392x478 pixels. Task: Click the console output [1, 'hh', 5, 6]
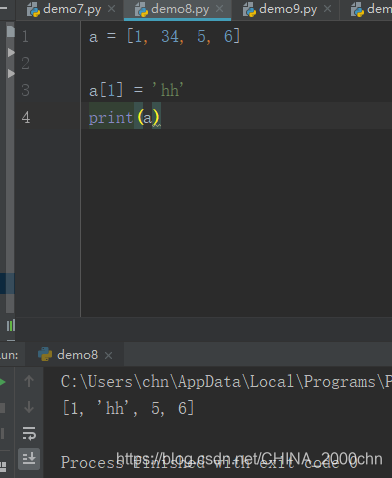tap(128, 408)
